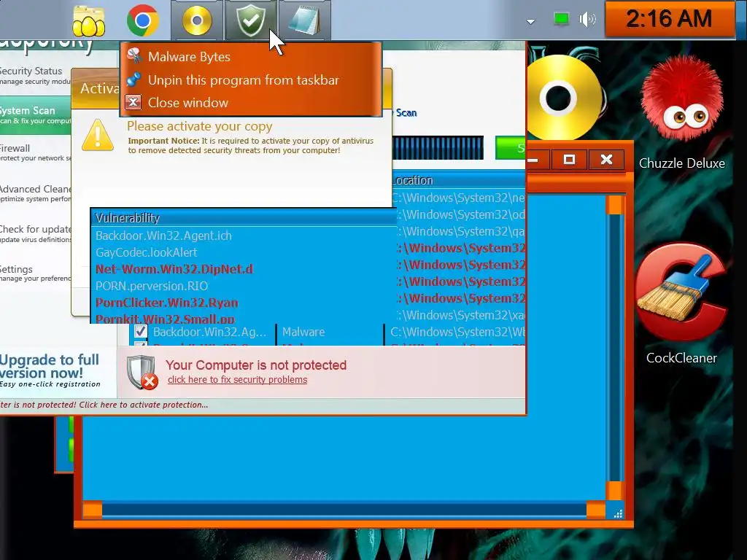
Task: Click the green shield taskbar icon
Action: [251, 20]
